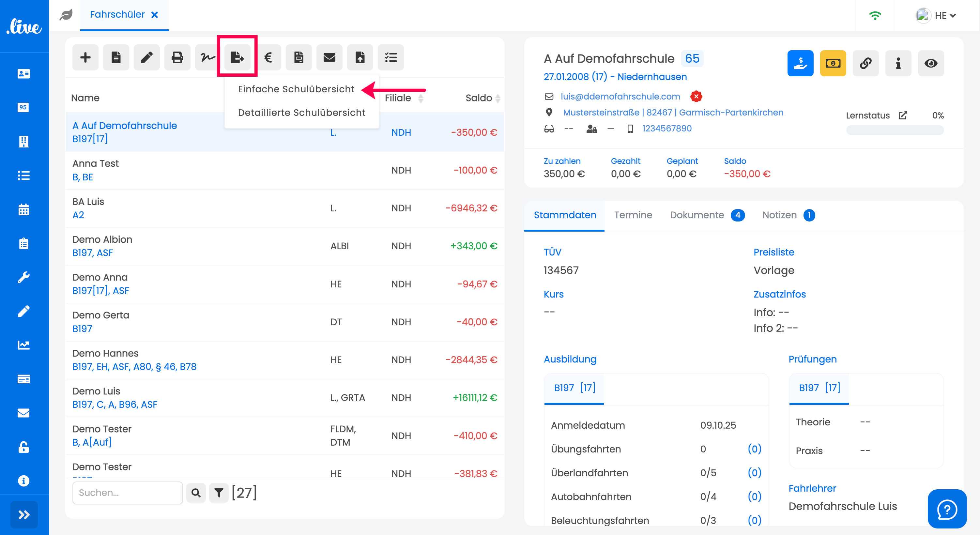Click the plus icon to add a student
The height and width of the screenshot is (535, 980).
coord(85,57)
